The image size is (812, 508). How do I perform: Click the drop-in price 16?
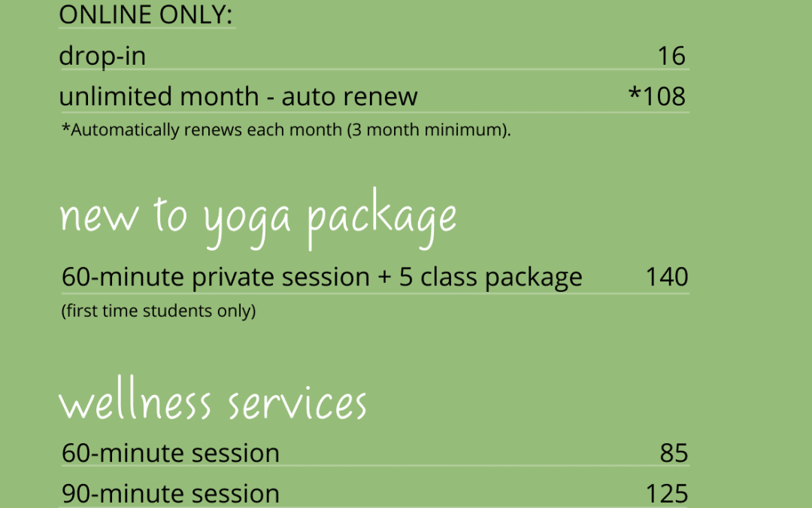[671, 56]
